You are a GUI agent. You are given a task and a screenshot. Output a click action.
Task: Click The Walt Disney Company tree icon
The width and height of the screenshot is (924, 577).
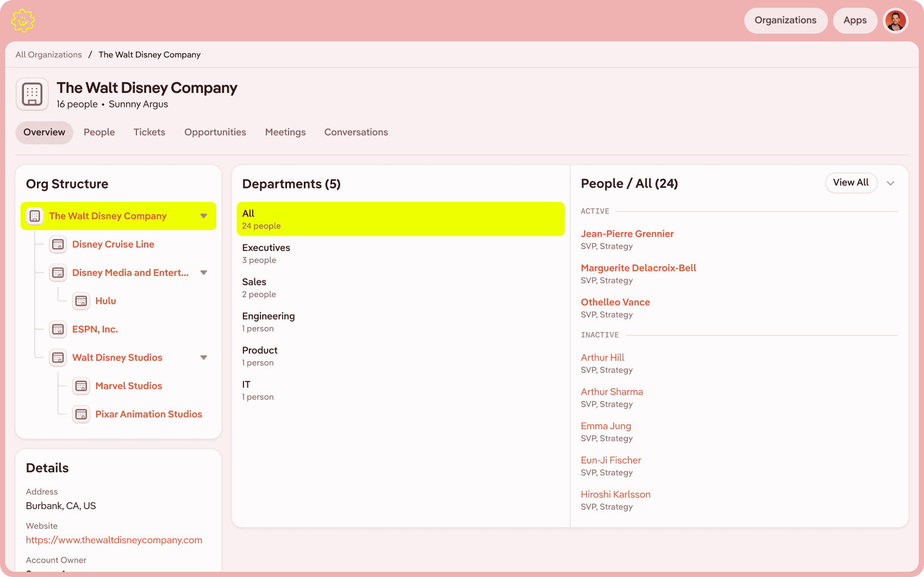coord(35,216)
